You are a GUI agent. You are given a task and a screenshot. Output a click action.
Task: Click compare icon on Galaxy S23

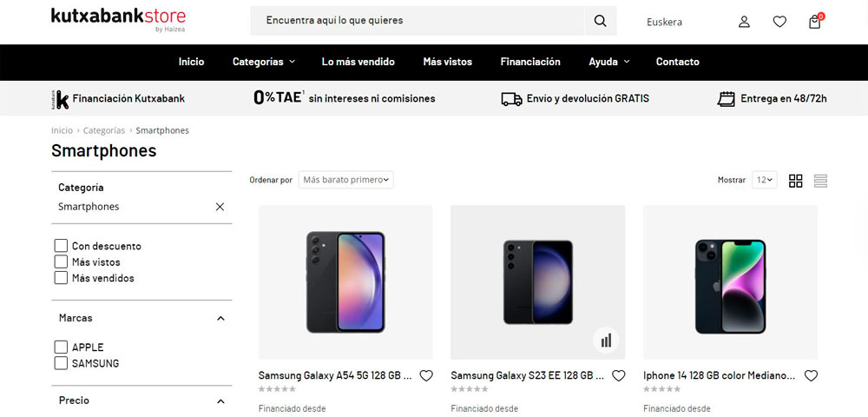tap(606, 340)
